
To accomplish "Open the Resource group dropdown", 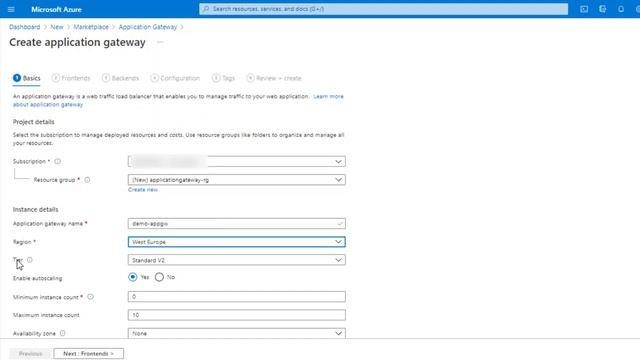I will pyautogui.click(x=237, y=180).
